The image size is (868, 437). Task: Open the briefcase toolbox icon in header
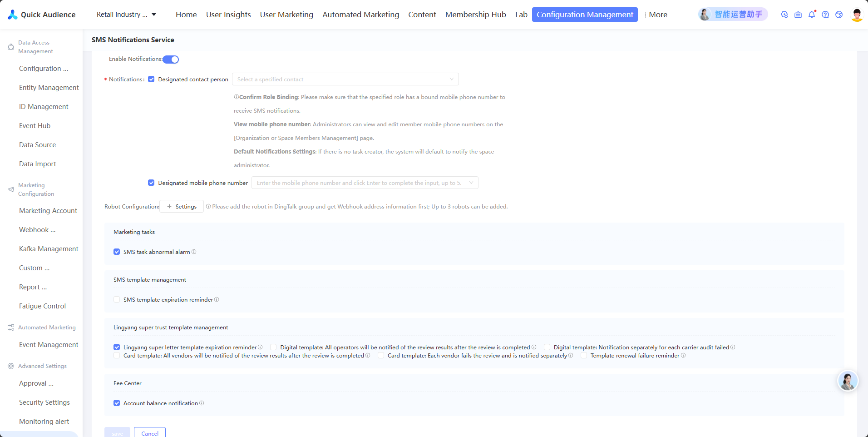(x=798, y=15)
